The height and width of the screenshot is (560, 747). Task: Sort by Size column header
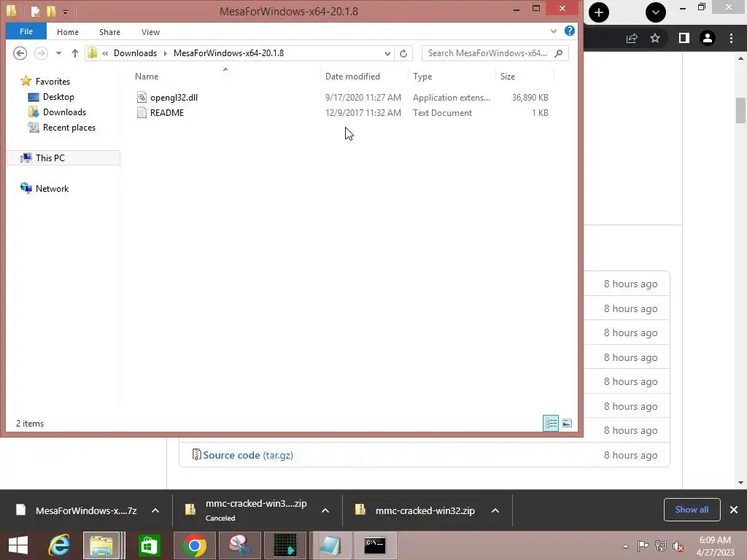point(508,76)
